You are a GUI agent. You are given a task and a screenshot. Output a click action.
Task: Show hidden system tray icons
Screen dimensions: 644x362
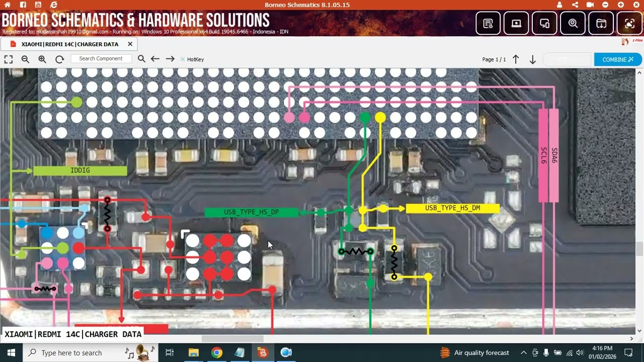pos(523,352)
